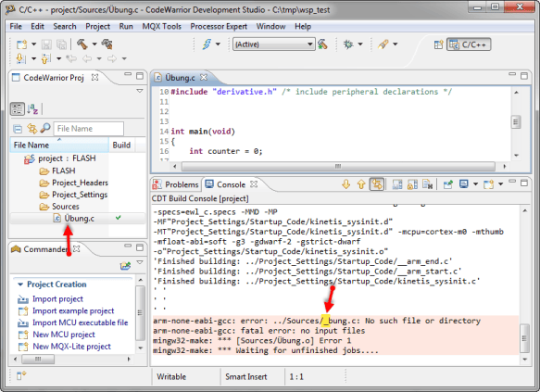Toggle Link with Editor icon in project view

(x=32, y=129)
